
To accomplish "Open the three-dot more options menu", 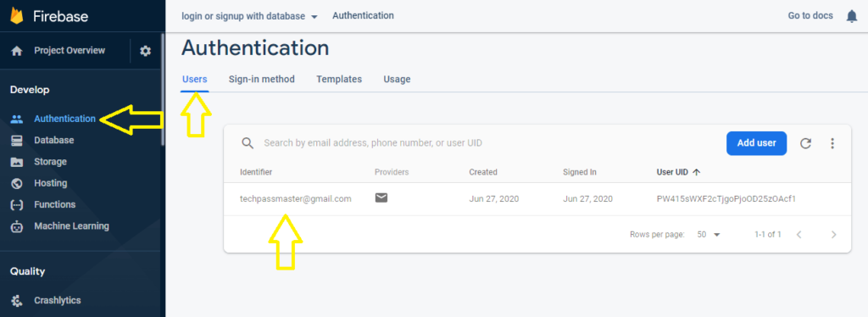I will pos(832,143).
